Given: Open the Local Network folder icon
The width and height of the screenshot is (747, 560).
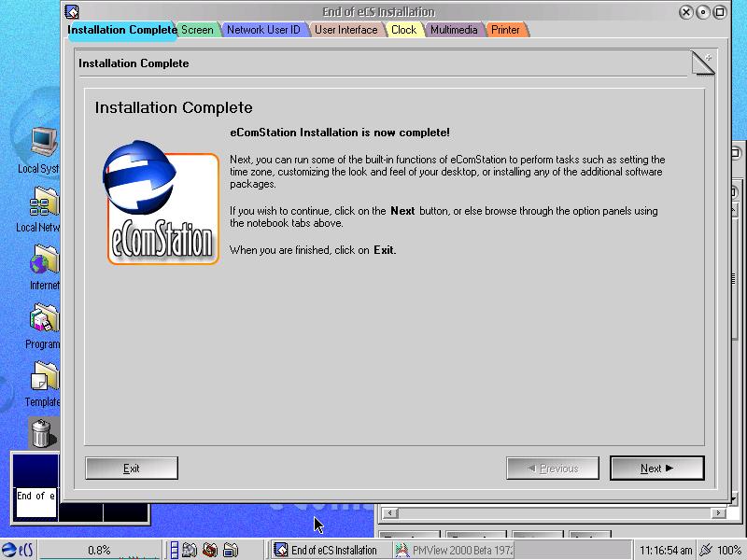Looking at the screenshot, I should [44, 201].
